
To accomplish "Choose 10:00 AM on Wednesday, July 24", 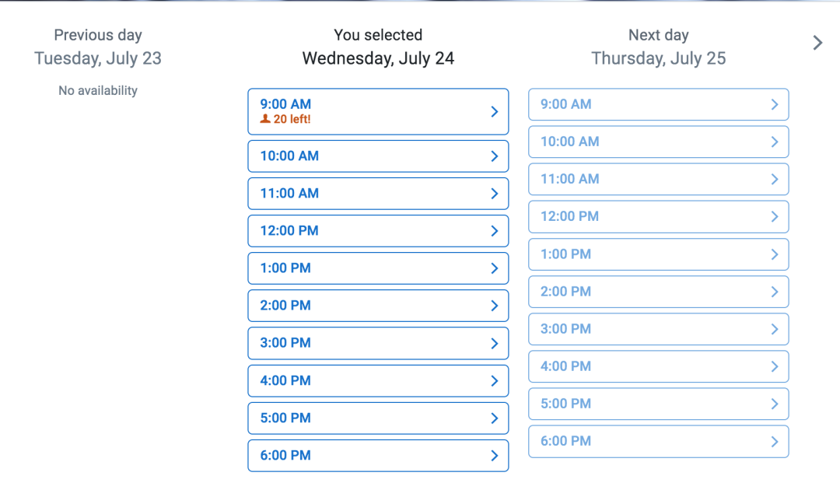I will pyautogui.click(x=378, y=156).
